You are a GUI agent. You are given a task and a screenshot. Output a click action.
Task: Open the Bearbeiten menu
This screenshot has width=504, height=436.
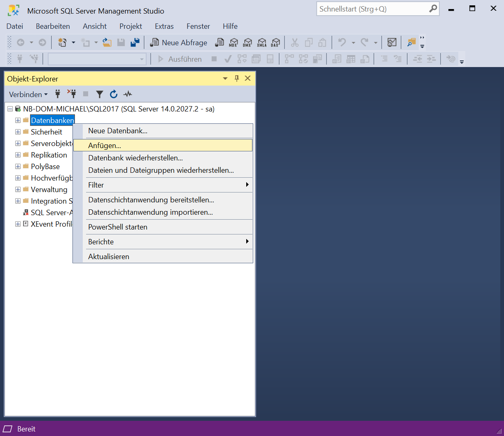click(x=53, y=26)
